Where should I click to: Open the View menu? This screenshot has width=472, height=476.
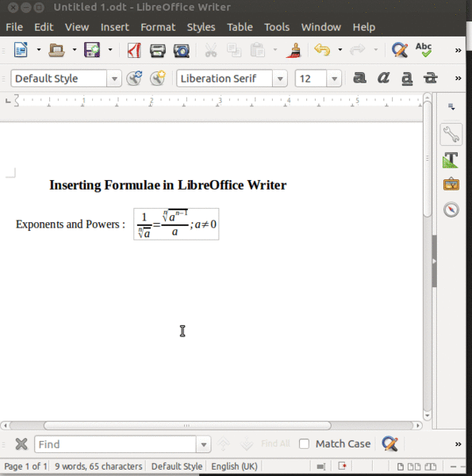[x=77, y=27]
